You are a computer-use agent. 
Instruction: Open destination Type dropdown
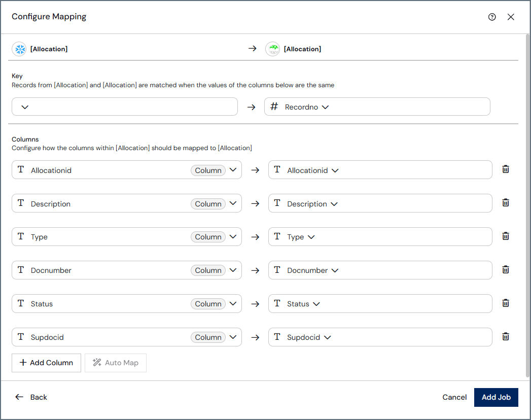click(x=380, y=237)
